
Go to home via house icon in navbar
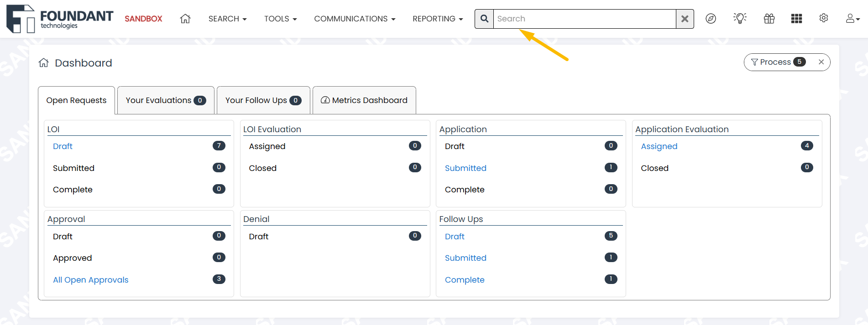[185, 19]
